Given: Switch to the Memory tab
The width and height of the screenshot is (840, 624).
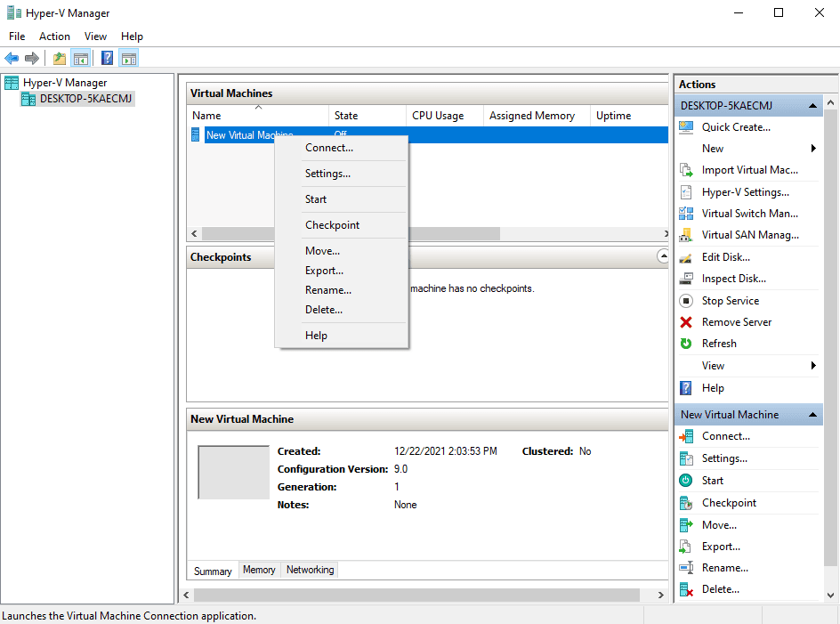Looking at the screenshot, I should tap(259, 570).
